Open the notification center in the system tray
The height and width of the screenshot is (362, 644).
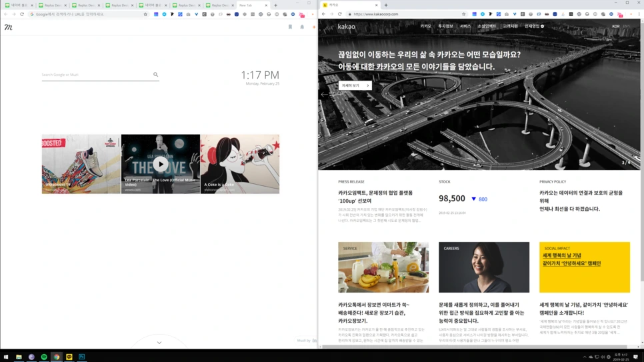[636, 357]
